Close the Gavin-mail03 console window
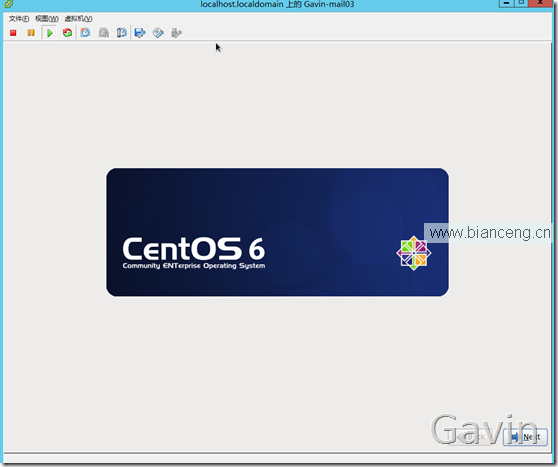This screenshot has height=467, width=558. click(540, 3)
